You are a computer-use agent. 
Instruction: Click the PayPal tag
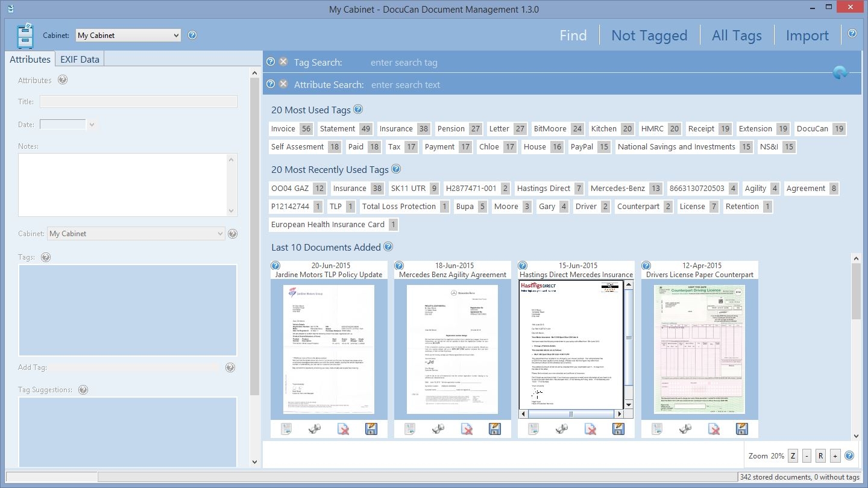[590, 146]
